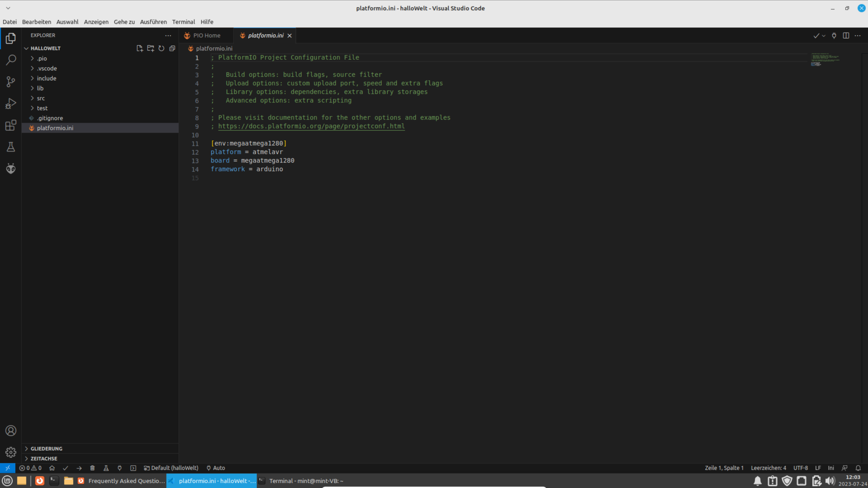The width and height of the screenshot is (868, 488).
Task: Switch to the PIO Home tab
Action: [206, 35]
